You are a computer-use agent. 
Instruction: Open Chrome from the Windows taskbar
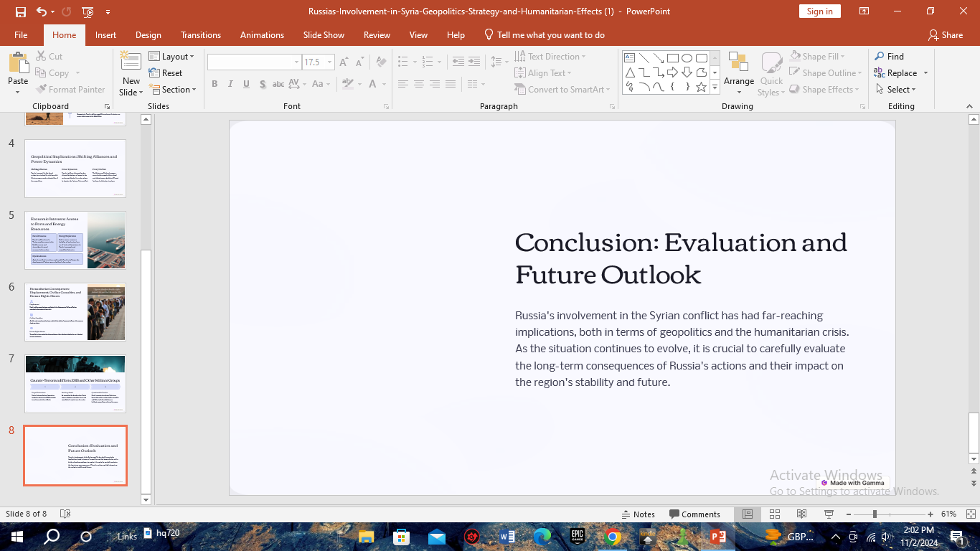pos(612,537)
